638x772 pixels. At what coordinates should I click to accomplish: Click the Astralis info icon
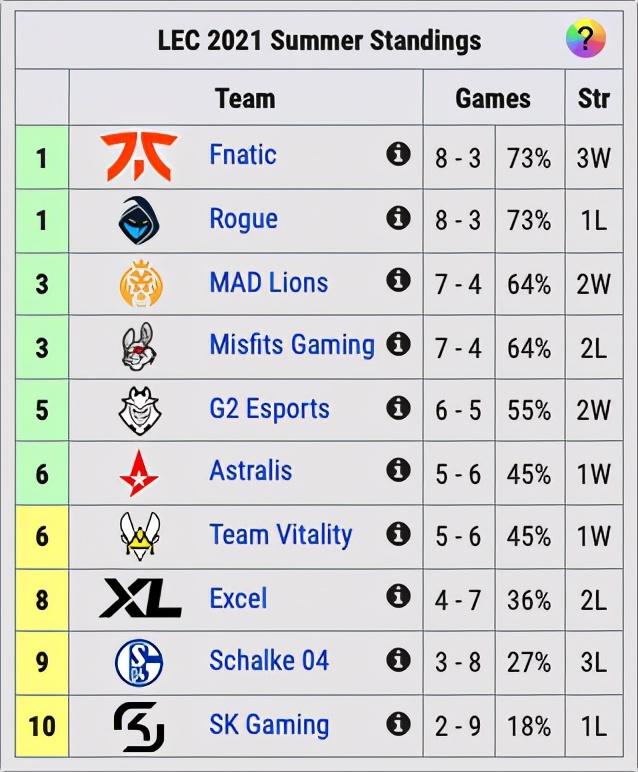click(398, 470)
